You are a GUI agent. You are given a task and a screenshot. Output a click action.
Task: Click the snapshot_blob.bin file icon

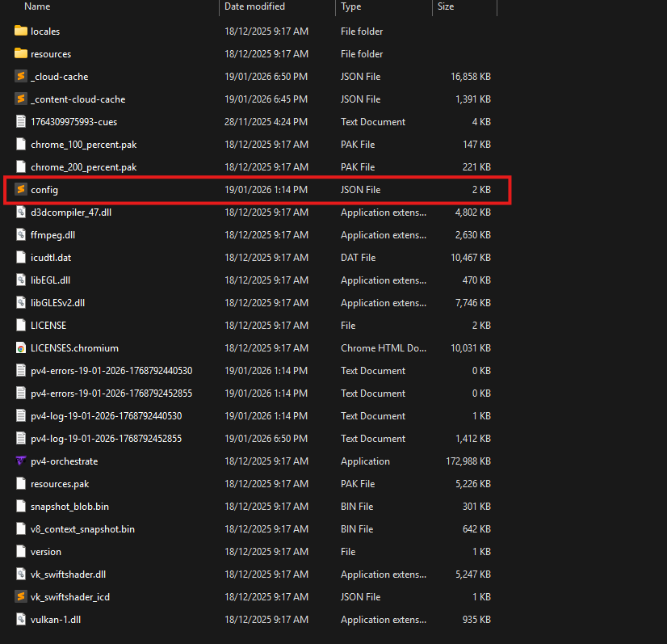coord(21,506)
